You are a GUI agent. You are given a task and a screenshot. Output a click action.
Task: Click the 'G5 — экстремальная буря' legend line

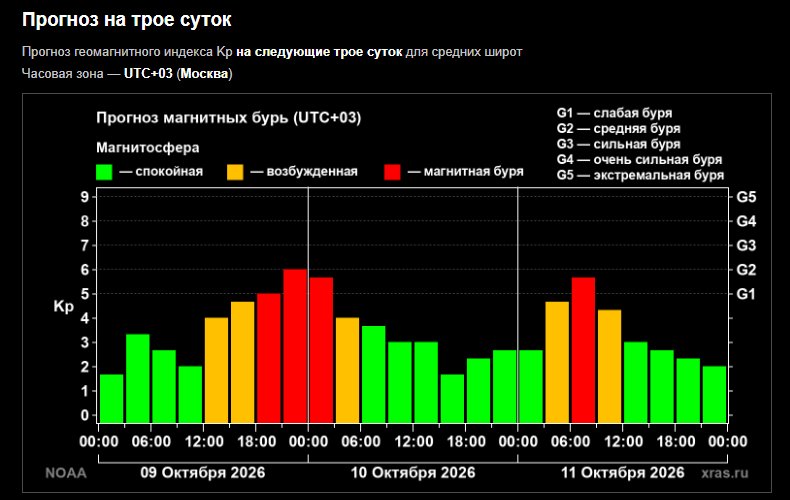tap(640, 175)
